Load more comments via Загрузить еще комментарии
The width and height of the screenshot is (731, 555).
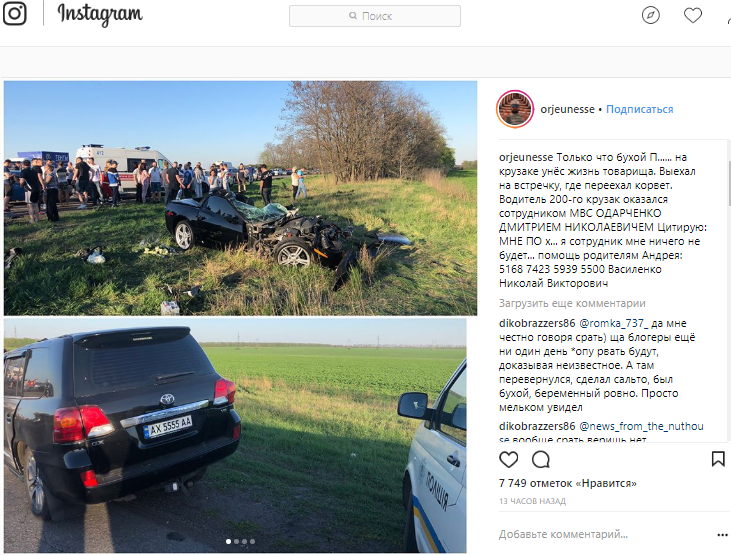point(572,303)
